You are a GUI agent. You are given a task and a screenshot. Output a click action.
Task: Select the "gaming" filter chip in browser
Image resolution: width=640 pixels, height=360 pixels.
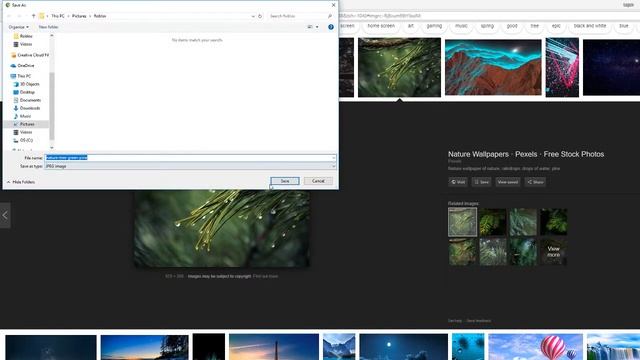pos(434,26)
